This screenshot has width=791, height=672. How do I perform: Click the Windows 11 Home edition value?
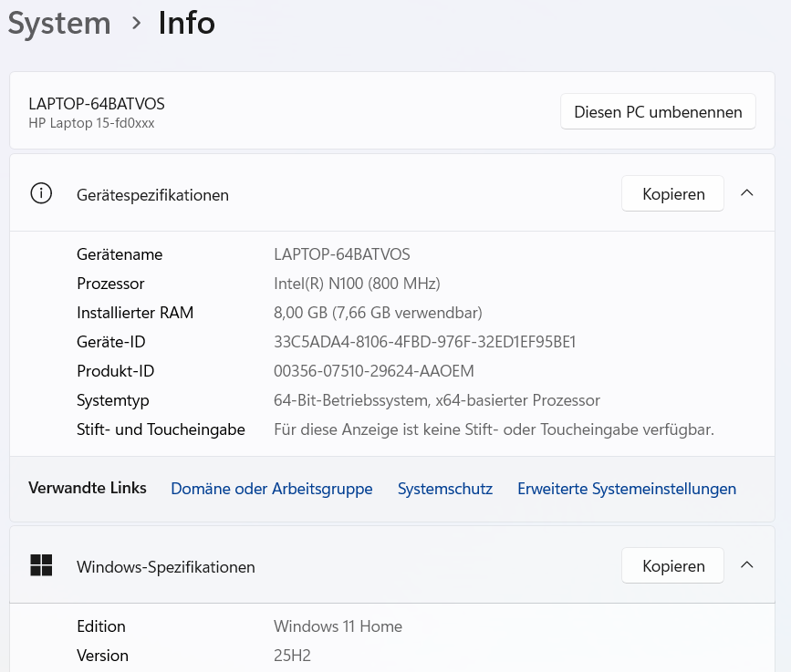338,626
